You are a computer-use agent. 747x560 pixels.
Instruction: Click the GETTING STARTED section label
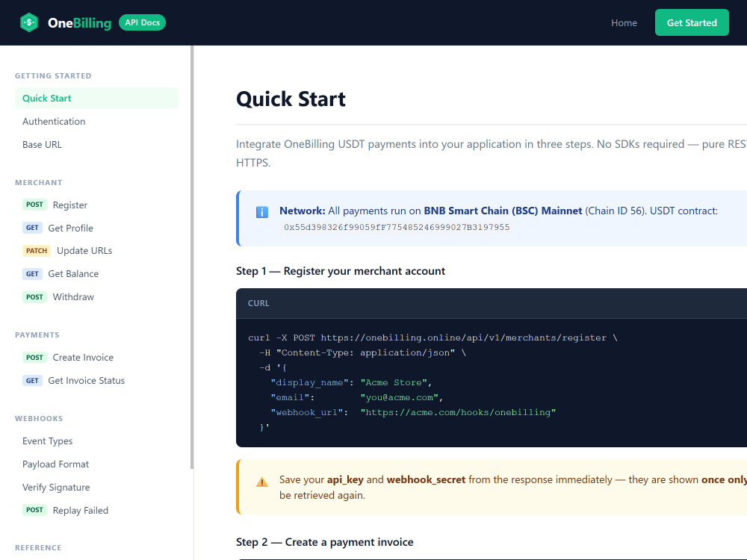click(x=53, y=75)
